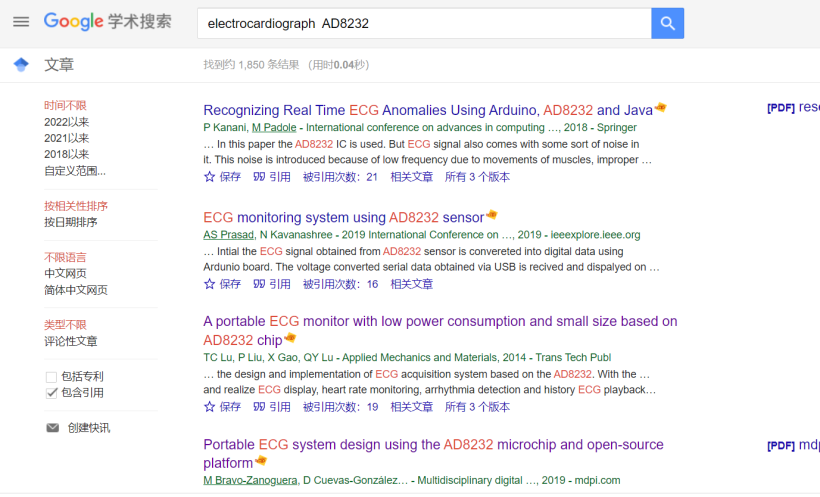820x497 pixels.
Task: Click the search box containing electrocardiograph AD8232
Action: coord(424,24)
